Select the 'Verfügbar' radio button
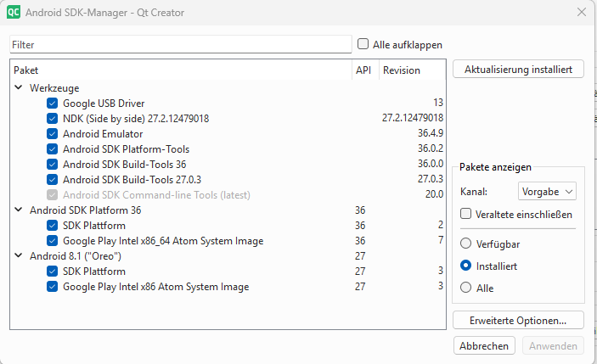Viewport: 597px width, 364px height. [x=465, y=244]
